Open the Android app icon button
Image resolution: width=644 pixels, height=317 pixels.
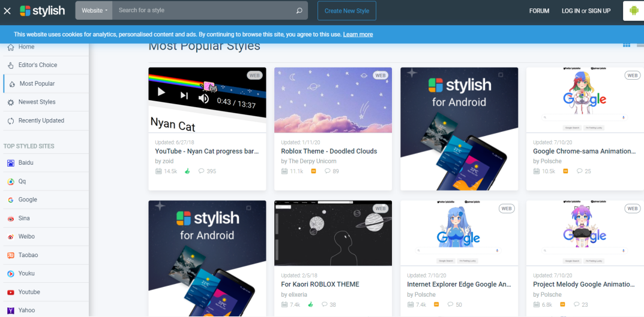coord(633,11)
